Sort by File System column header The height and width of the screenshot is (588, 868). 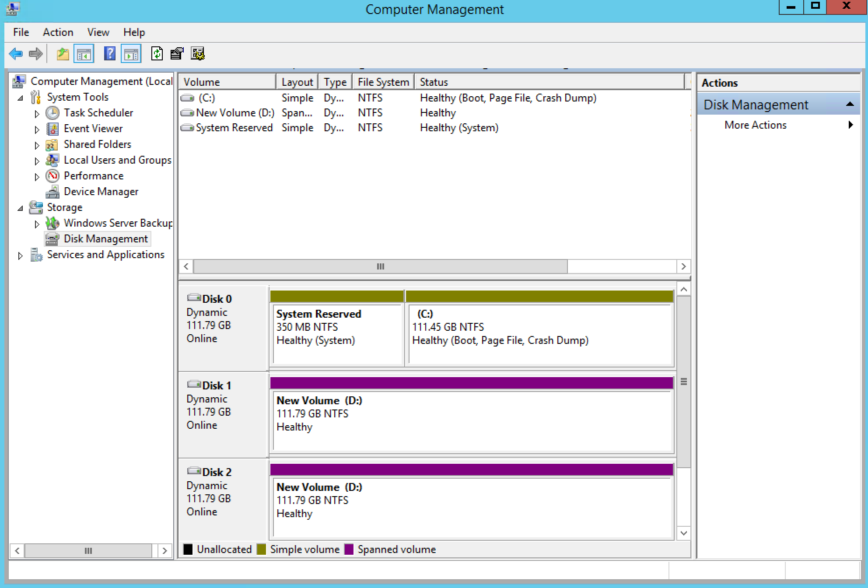click(x=383, y=82)
